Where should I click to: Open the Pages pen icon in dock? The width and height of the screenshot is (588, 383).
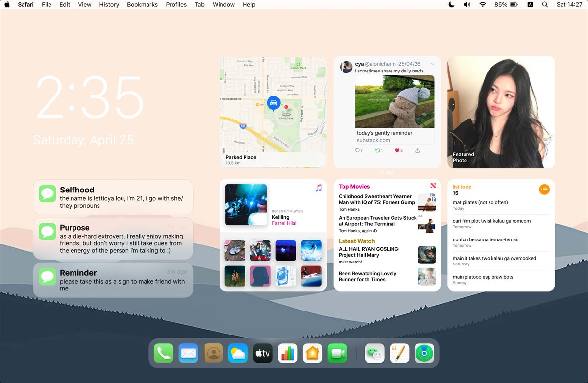click(399, 353)
